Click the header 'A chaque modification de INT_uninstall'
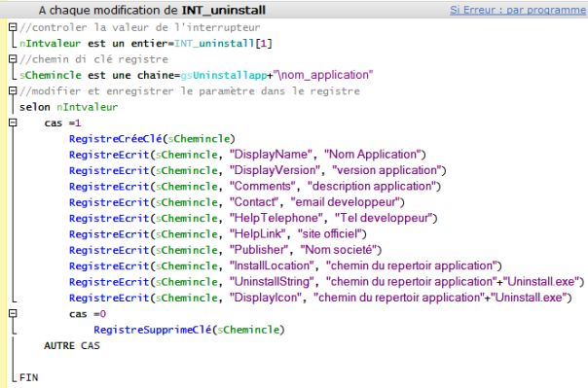The height and width of the screenshot is (388, 588). pos(152,10)
